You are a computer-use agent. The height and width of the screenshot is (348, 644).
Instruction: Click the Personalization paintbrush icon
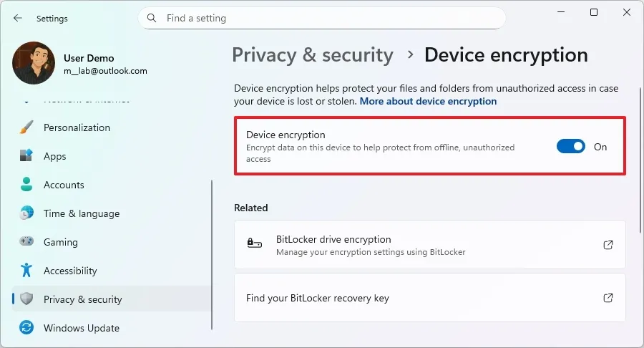(x=26, y=127)
